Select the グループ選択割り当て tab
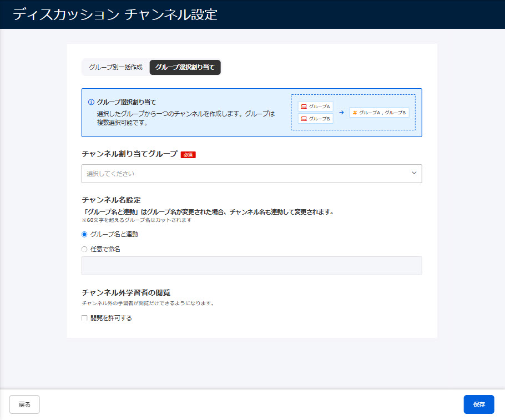 click(185, 67)
